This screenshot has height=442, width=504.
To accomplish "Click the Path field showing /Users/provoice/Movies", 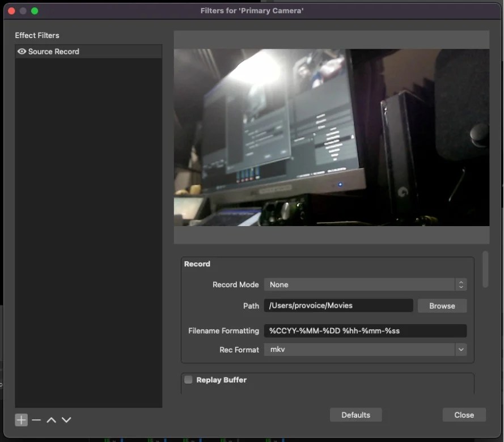I will point(338,305).
